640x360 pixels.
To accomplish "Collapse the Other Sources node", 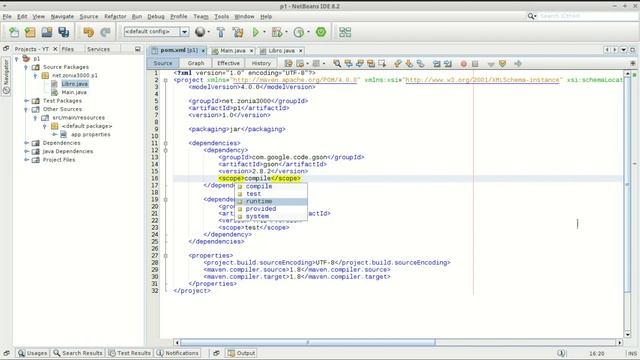I will pos(26,109).
